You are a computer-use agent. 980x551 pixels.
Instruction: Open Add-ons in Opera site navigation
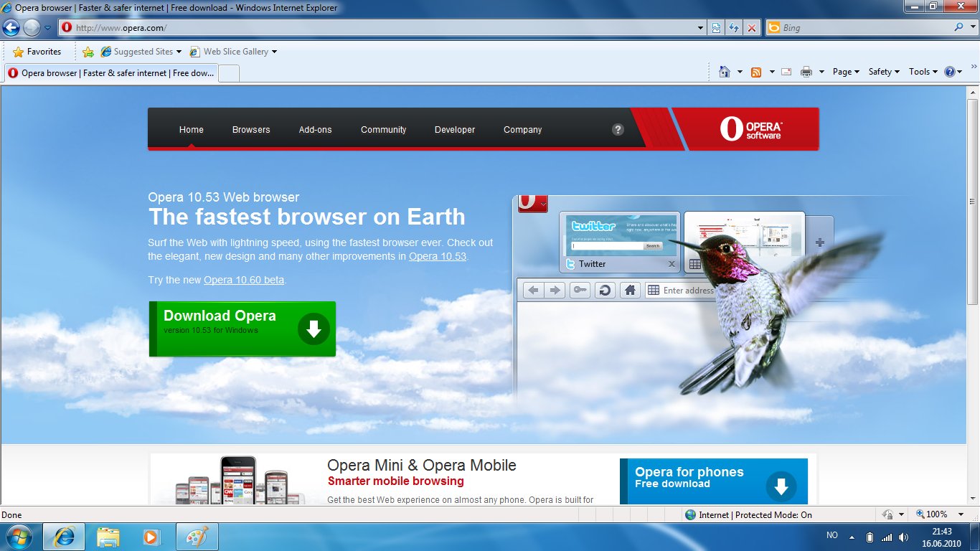tap(316, 130)
